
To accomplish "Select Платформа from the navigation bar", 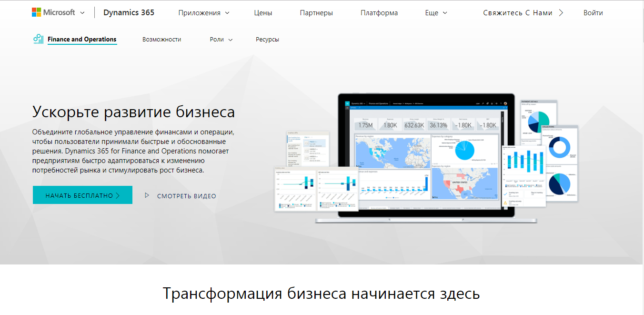I will (x=379, y=13).
